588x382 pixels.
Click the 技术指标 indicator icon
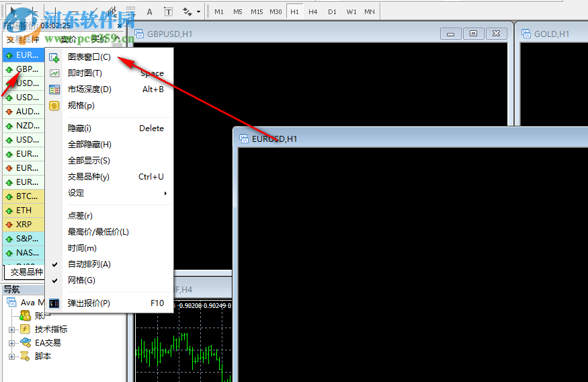[25, 329]
